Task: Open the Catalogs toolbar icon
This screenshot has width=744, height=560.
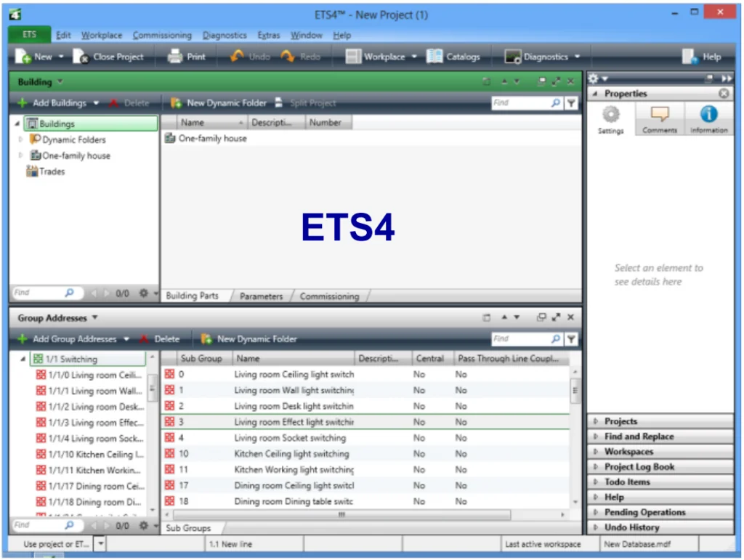Action: pyautogui.click(x=434, y=57)
